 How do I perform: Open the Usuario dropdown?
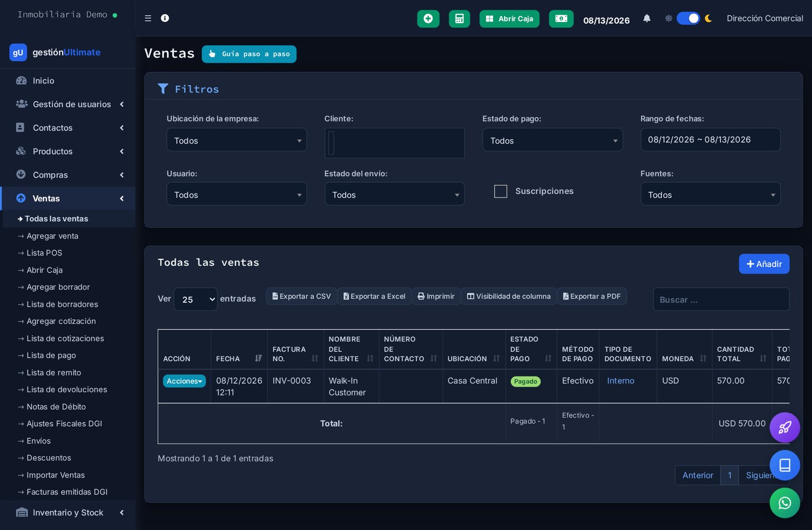[237, 194]
